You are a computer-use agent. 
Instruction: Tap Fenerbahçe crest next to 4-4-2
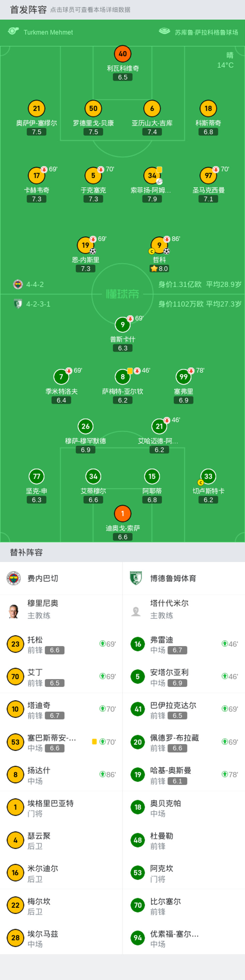point(18,284)
